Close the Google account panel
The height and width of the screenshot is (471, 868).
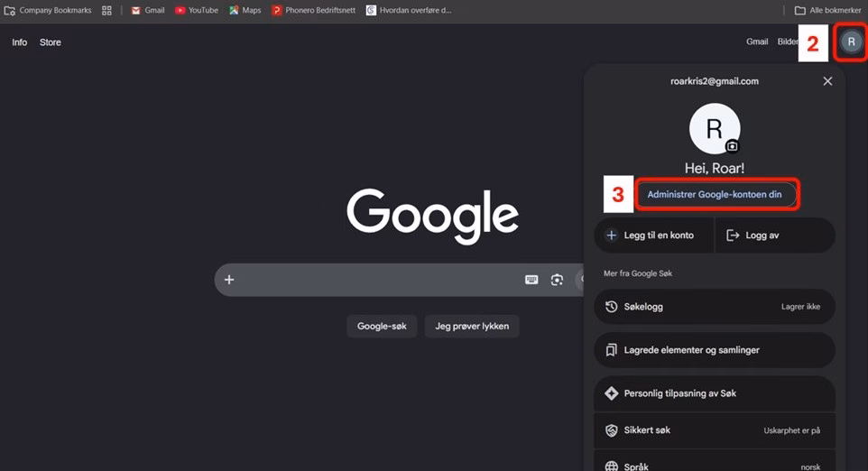[827, 81]
